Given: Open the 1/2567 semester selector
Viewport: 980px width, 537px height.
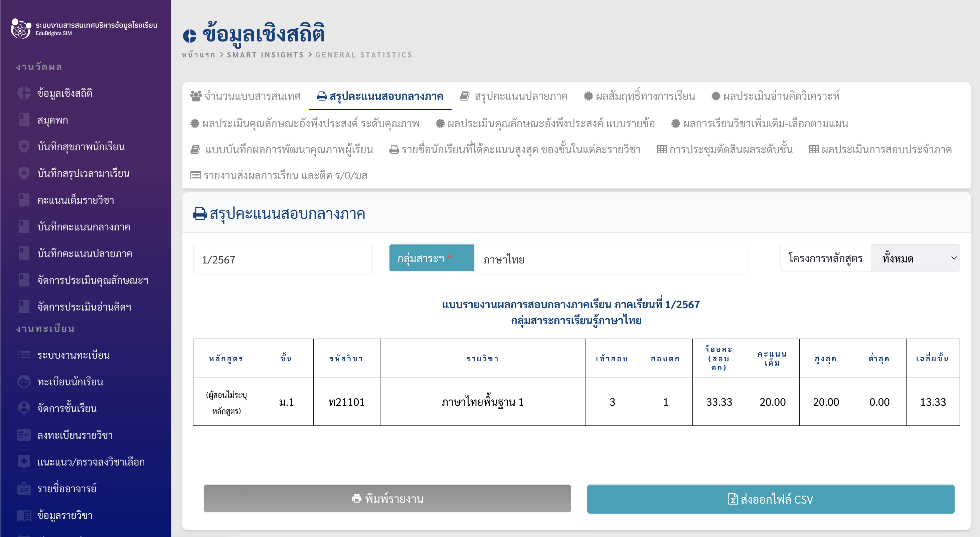Looking at the screenshot, I should point(283,259).
